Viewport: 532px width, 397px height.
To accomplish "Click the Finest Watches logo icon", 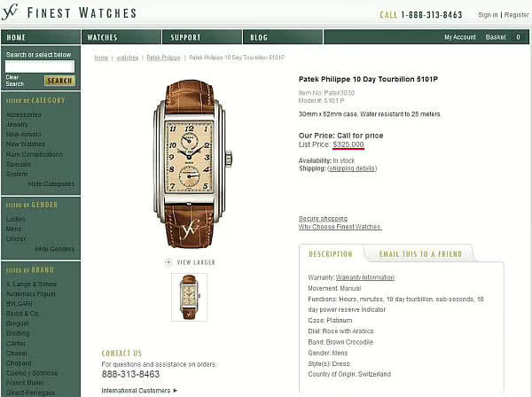I will point(10,12).
